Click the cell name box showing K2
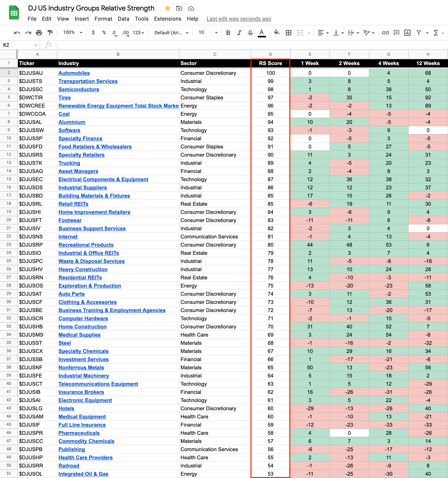The height and width of the screenshot is (478, 448). pyautogui.click(x=17, y=45)
